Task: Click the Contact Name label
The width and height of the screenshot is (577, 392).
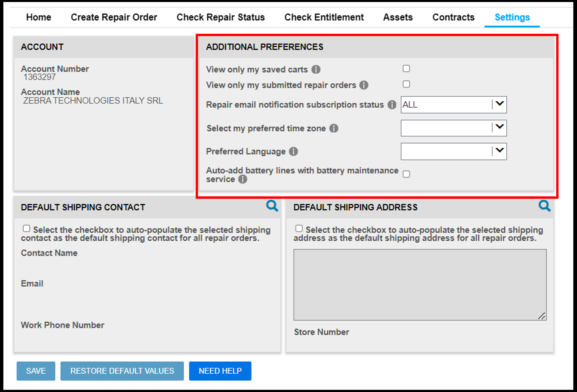Action: tap(49, 253)
